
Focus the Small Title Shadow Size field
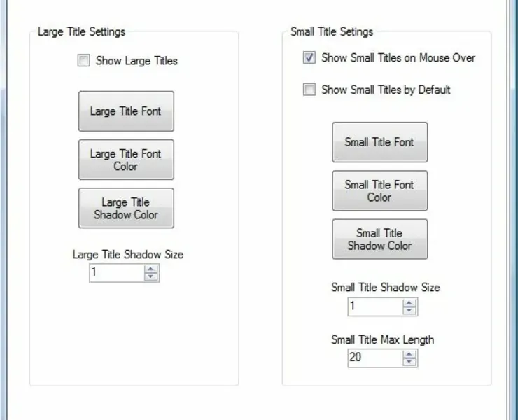[x=374, y=306]
